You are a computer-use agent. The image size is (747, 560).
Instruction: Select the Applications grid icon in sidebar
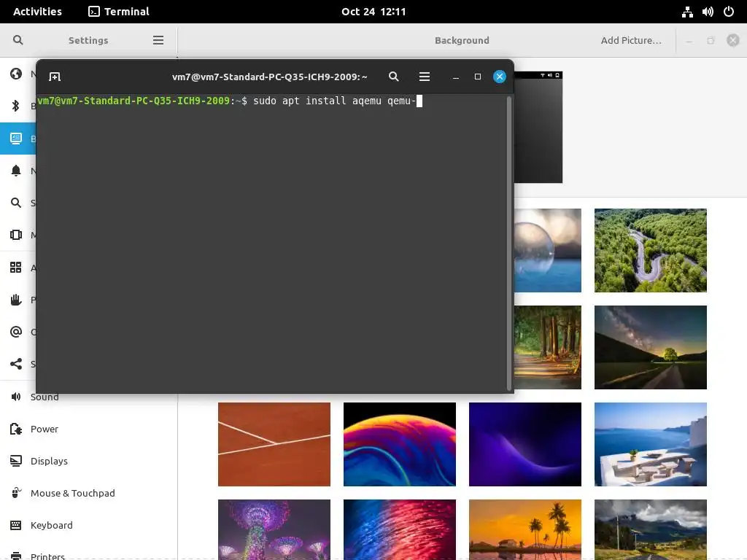[x=16, y=267]
